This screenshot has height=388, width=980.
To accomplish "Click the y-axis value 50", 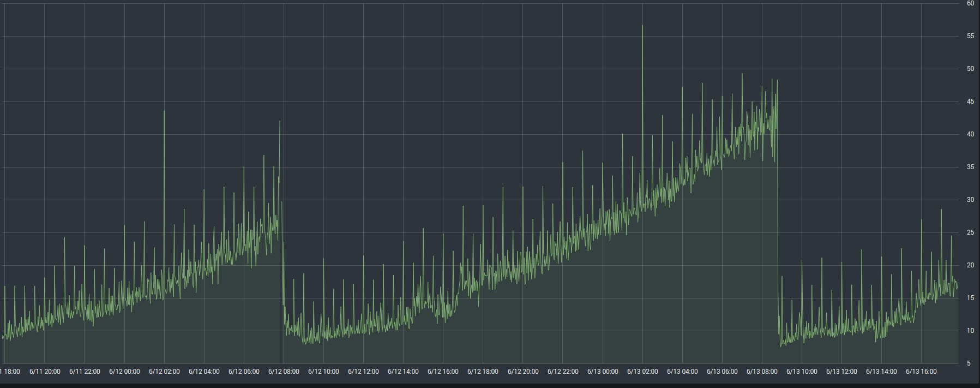I will [x=970, y=69].
